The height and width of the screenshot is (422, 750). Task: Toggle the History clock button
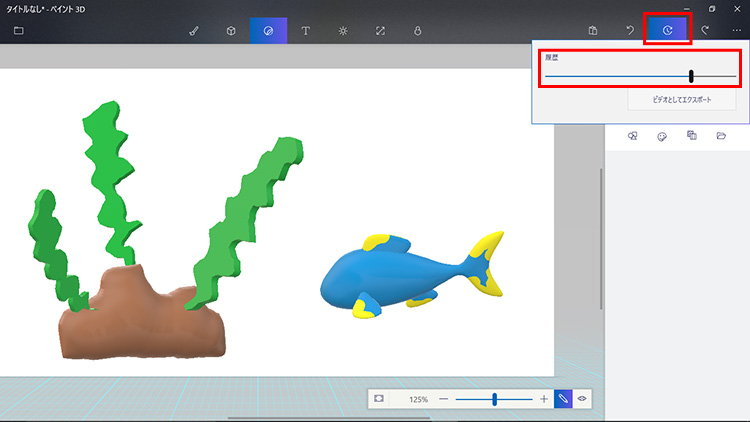point(667,31)
